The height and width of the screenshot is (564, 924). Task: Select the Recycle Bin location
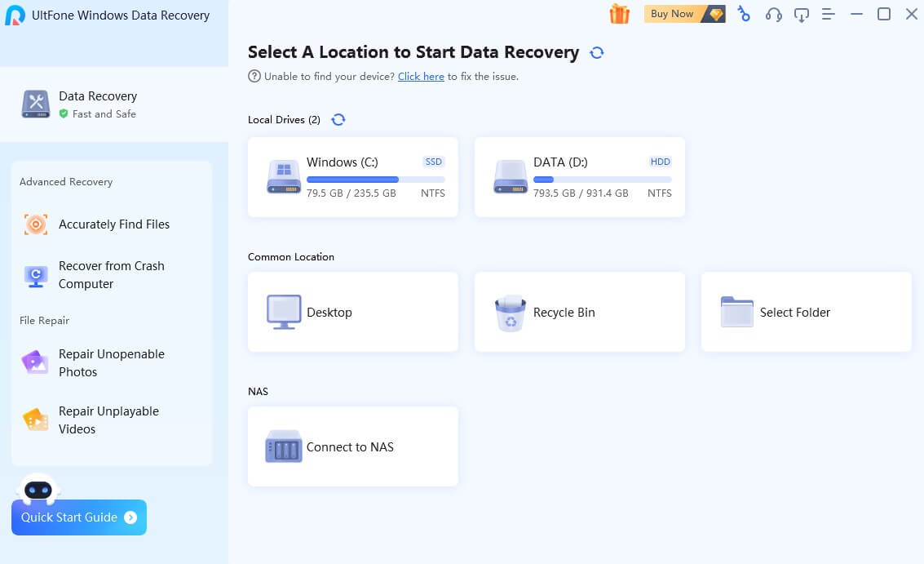pyautogui.click(x=579, y=312)
